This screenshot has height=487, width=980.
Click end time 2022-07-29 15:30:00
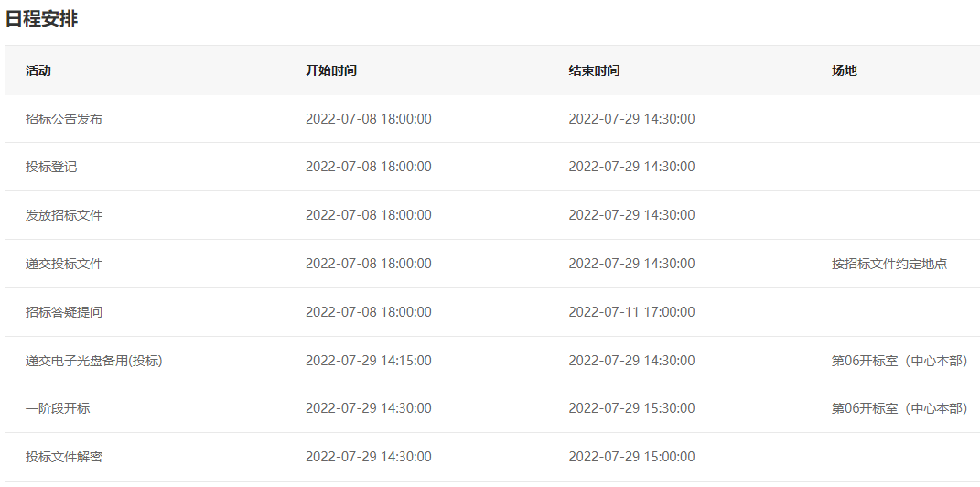(x=631, y=409)
